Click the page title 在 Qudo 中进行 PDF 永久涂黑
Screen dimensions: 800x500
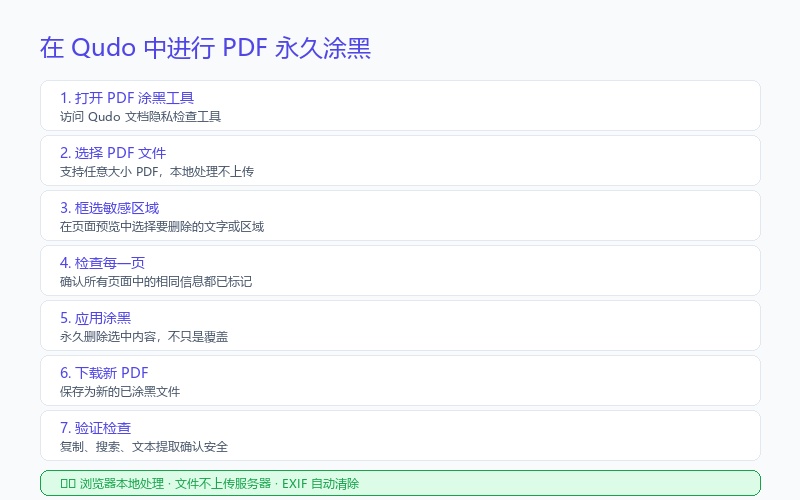pyautogui.click(x=205, y=48)
